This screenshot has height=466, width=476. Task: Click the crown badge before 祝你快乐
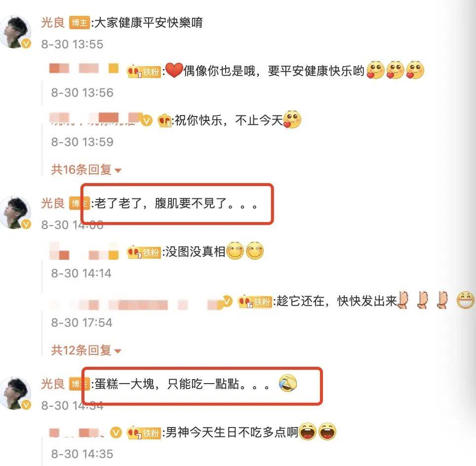164,120
